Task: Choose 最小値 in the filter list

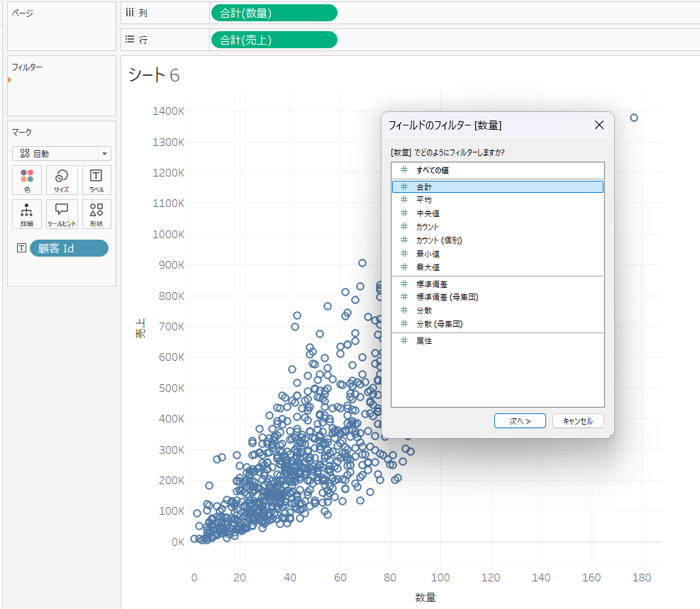Action: 498,253
